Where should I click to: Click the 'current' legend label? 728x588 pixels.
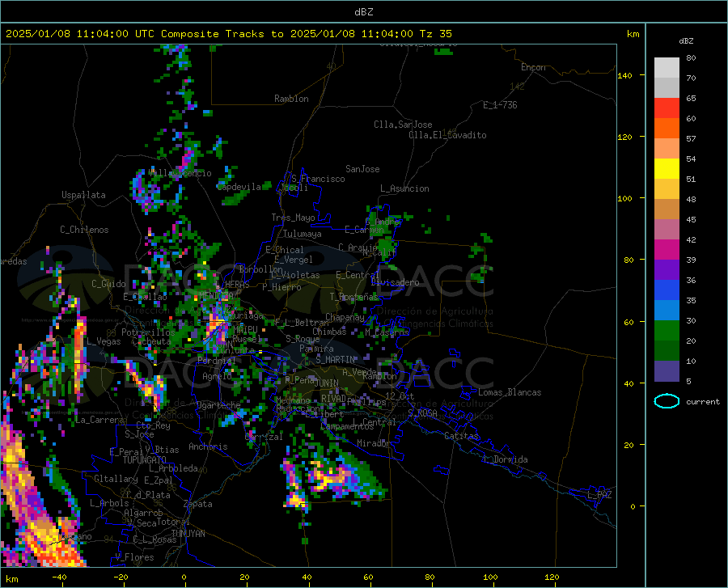click(x=702, y=402)
